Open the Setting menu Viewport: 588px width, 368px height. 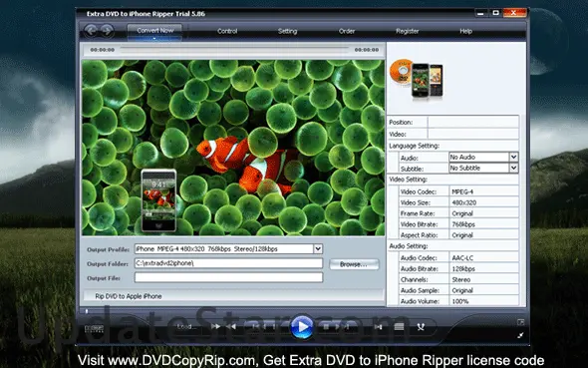(x=288, y=31)
